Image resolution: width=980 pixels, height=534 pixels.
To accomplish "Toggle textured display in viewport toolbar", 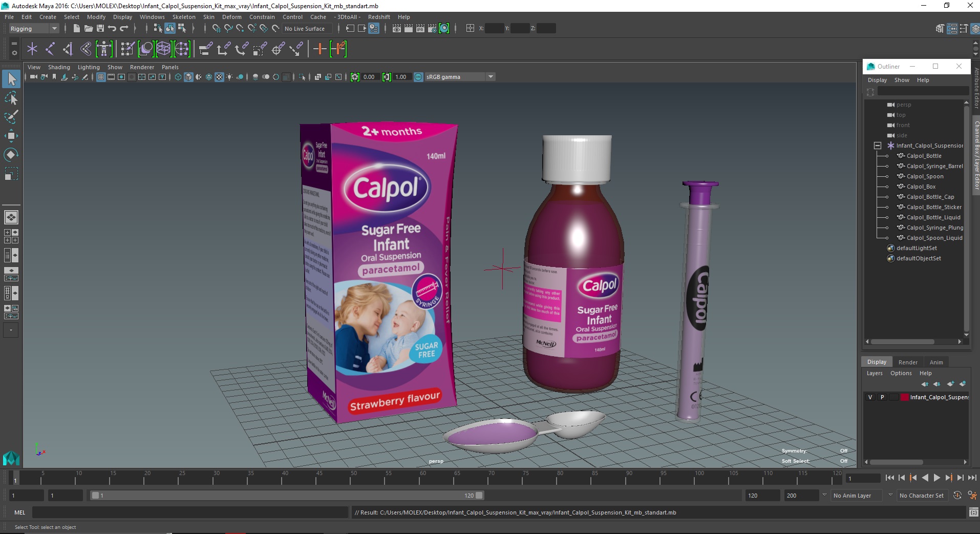I will pyautogui.click(x=219, y=77).
